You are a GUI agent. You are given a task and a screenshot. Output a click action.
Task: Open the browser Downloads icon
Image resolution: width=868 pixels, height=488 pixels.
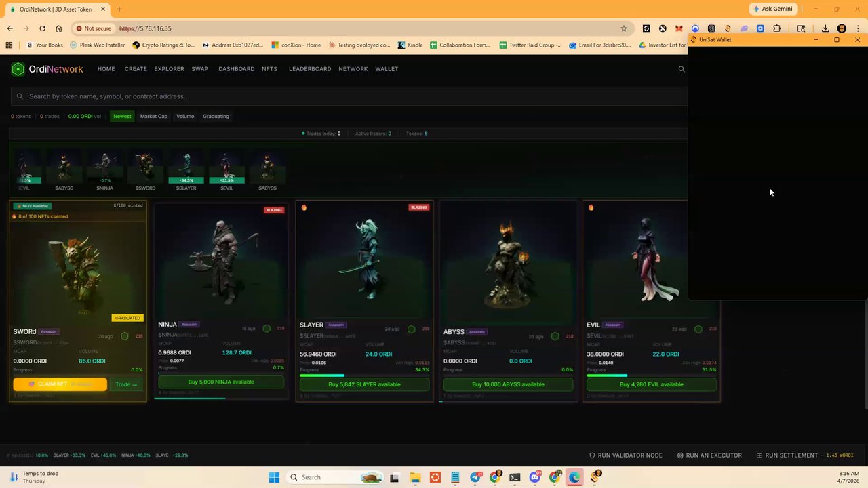(825, 28)
